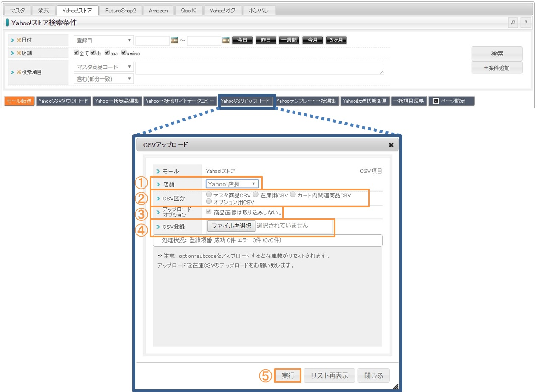537x392 pixels.
Task: Click the start date input field
Action: pyautogui.click(x=153, y=40)
